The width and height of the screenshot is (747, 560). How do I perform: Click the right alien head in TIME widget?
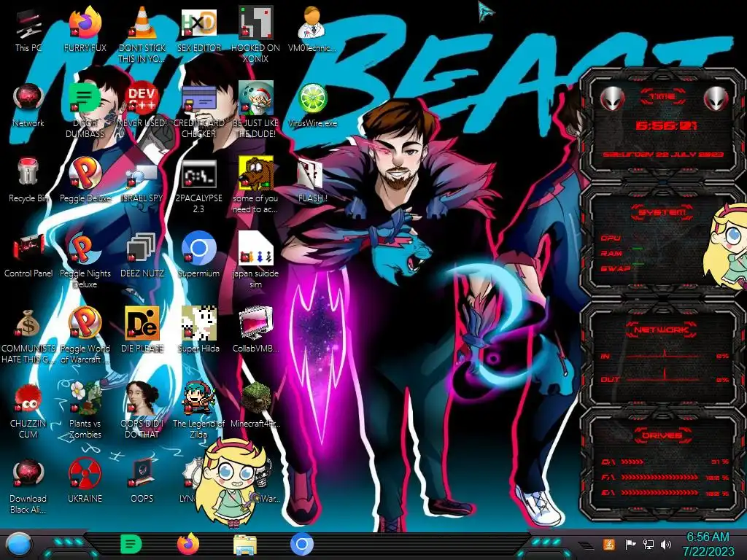point(716,98)
